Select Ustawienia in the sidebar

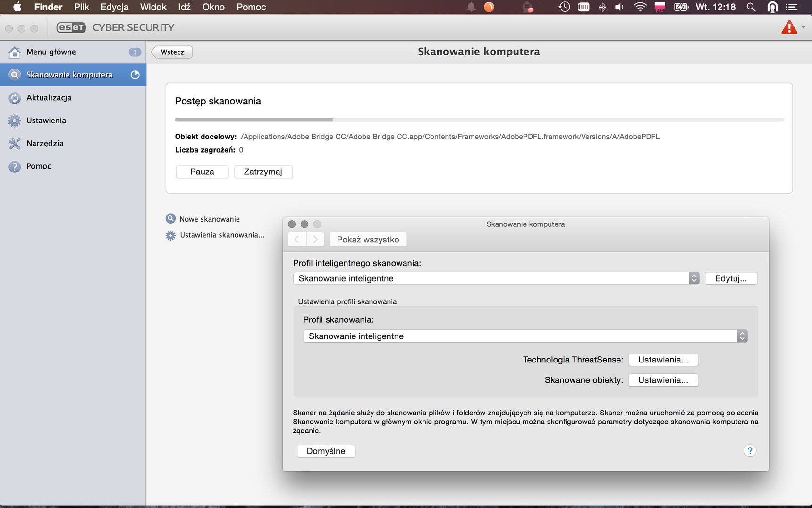point(73,121)
